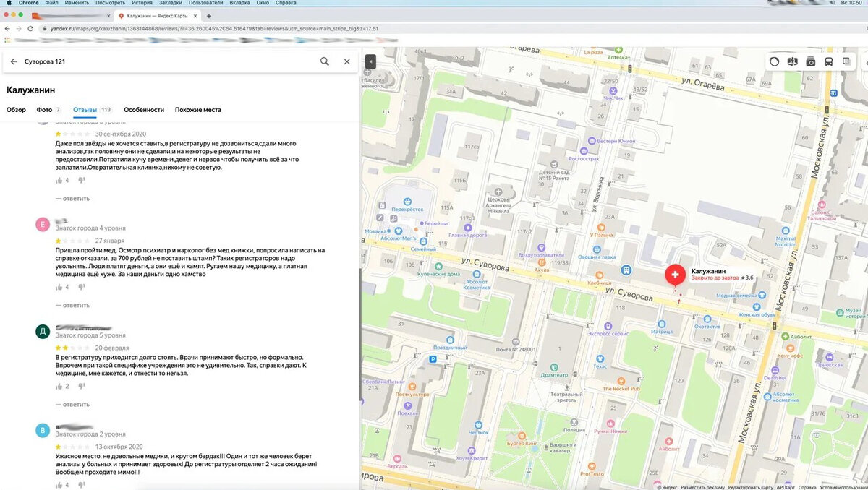The height and width of the screenshot is (490, 868).
Task: Dislike the 30 сентября 2020 review
Action: (x=82, y=180)
